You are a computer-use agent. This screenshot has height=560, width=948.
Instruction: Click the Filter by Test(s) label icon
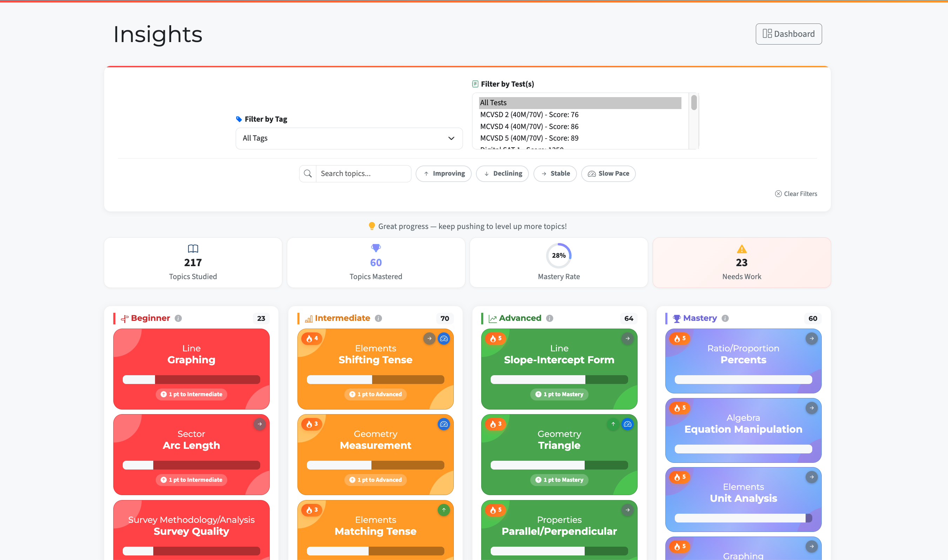pyautogui.click(x=475, y=84)
